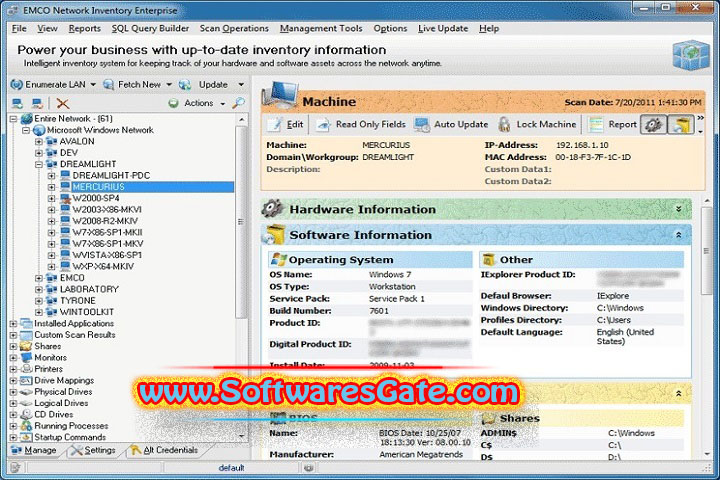Image resolution: width=720 pixels, height=480 pixels.
Task: Expand the LABORATORY domain node
Action: [39, 289]
